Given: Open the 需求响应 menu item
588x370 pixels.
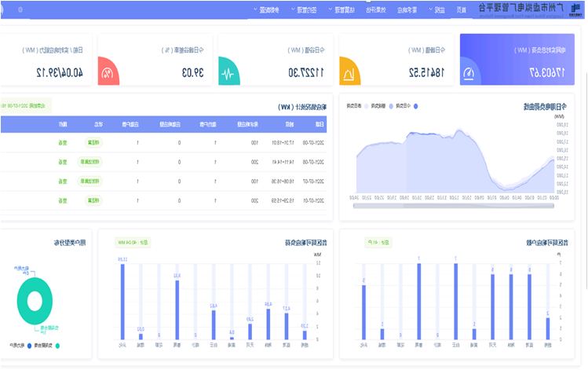Looking at the screenshot, I should tap(407, 9).
